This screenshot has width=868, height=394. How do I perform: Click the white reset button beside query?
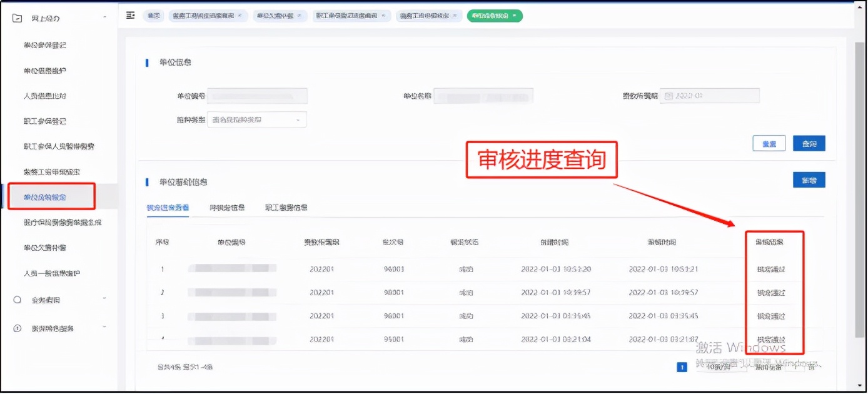769,143
